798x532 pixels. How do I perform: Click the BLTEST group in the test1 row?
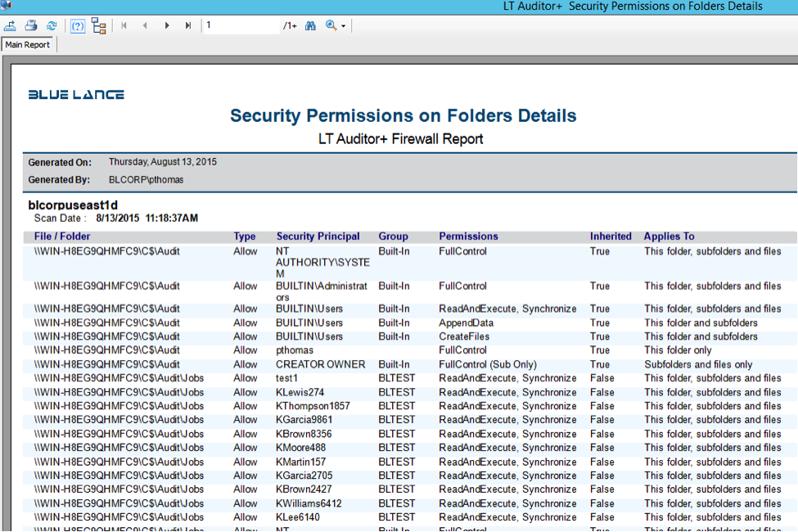397,378
